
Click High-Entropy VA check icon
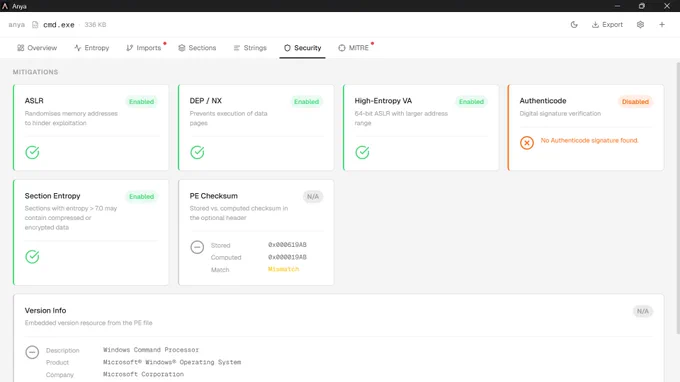click(363, 152)
